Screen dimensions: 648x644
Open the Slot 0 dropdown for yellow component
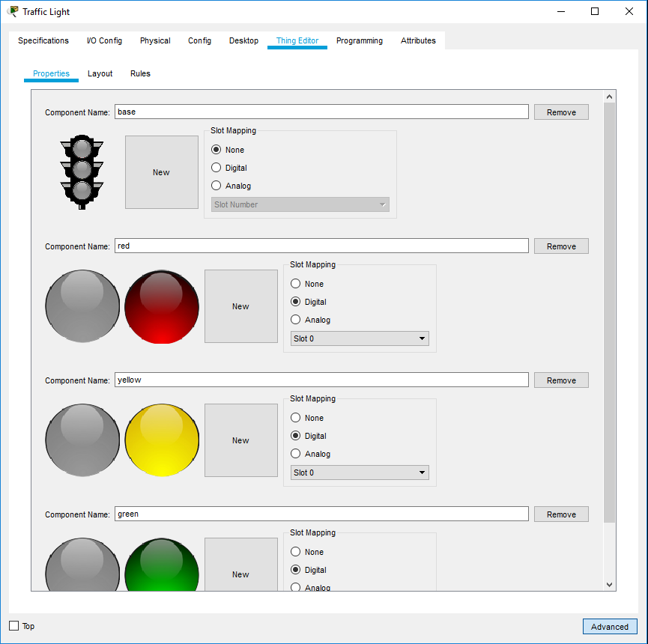360,473
